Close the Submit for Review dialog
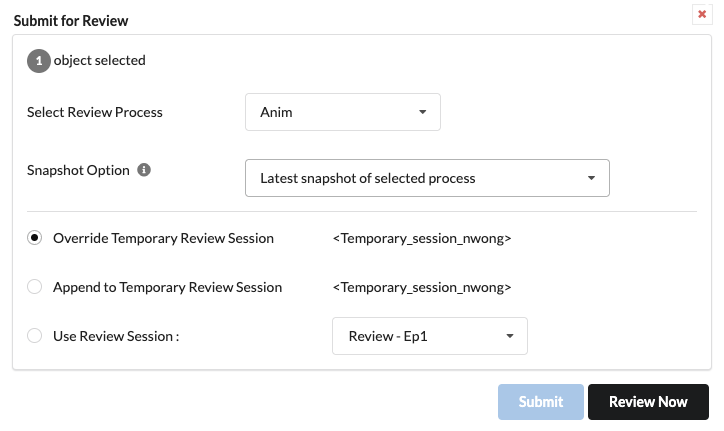Image resolution: width=724 pixels, height=431 pixels. (702, 14)
